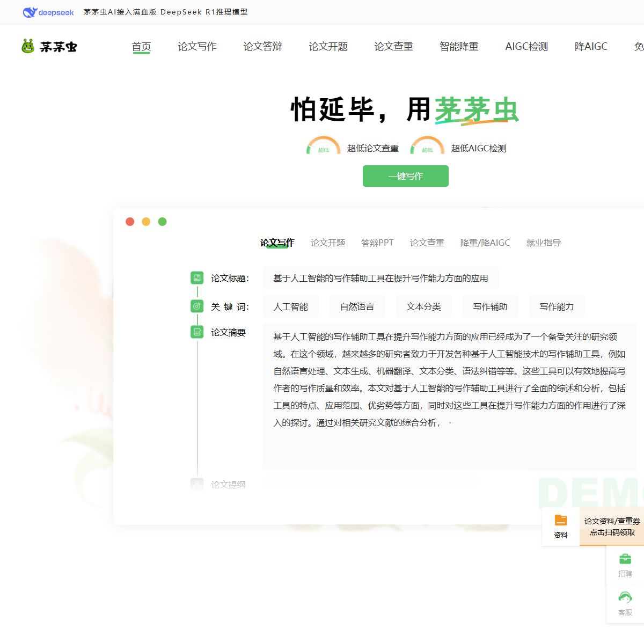Click the 关键词 target step icon
This screenshot has height=644, width=644.
197,306
